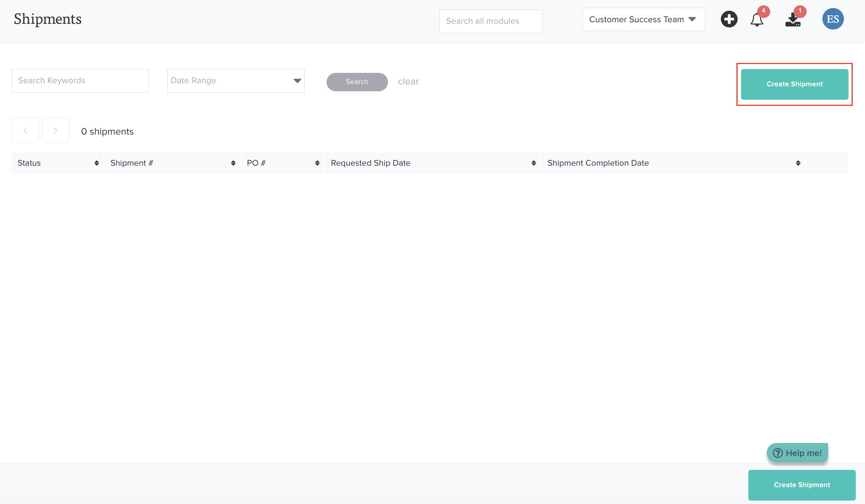The width and height of the screenshot is (865, 504).
Task: Sort by Shipment # column arrows
Action: coord(233,163)
